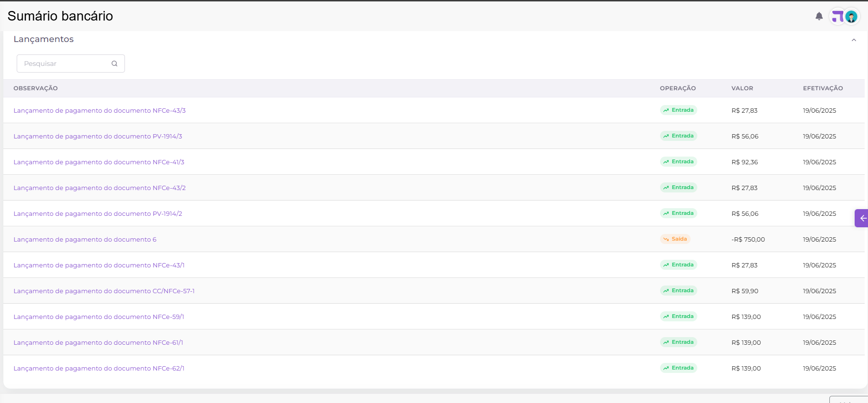Click Entrada badge for NFCe-43/3 row
This screenshot has width=868, height=403.
(678, 110)
